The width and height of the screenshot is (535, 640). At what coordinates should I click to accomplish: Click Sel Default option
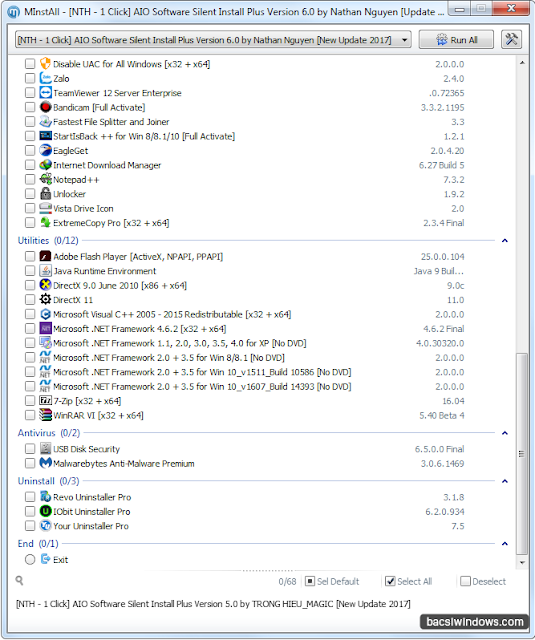point(332,581)
